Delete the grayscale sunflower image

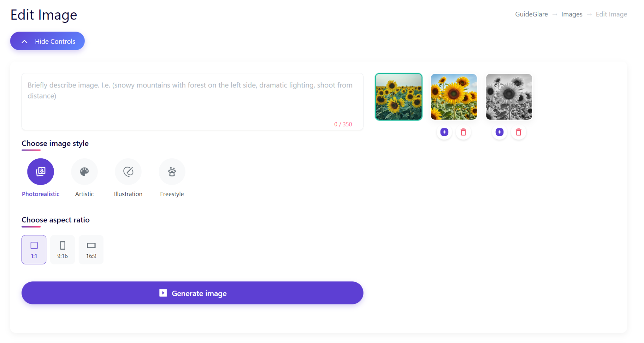click(x=519, y=132)
